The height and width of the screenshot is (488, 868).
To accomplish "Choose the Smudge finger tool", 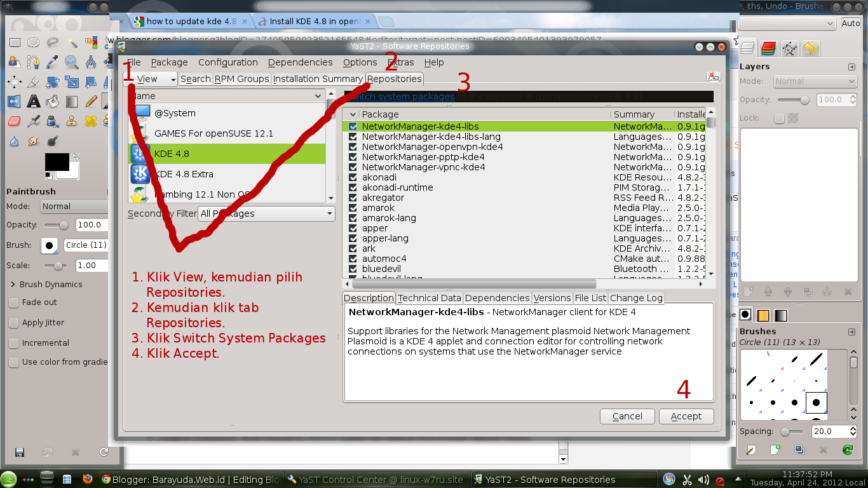I will (x=34, y=141).
